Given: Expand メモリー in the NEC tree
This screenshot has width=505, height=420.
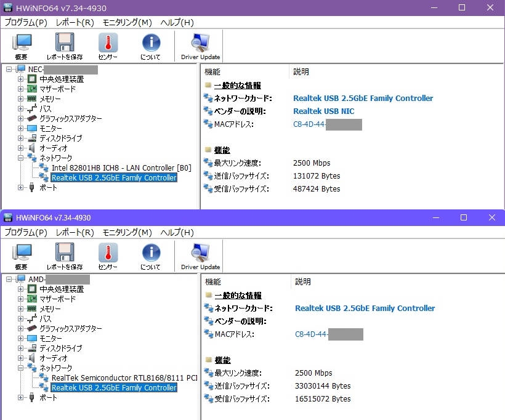Looking at the screenshot, I should click(20, 99).
